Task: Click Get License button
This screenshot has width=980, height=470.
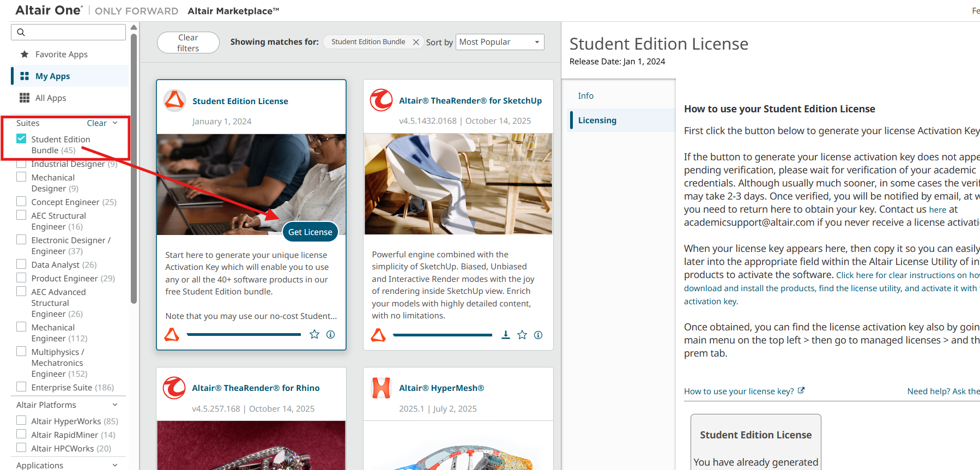Action: coord(310,232)
